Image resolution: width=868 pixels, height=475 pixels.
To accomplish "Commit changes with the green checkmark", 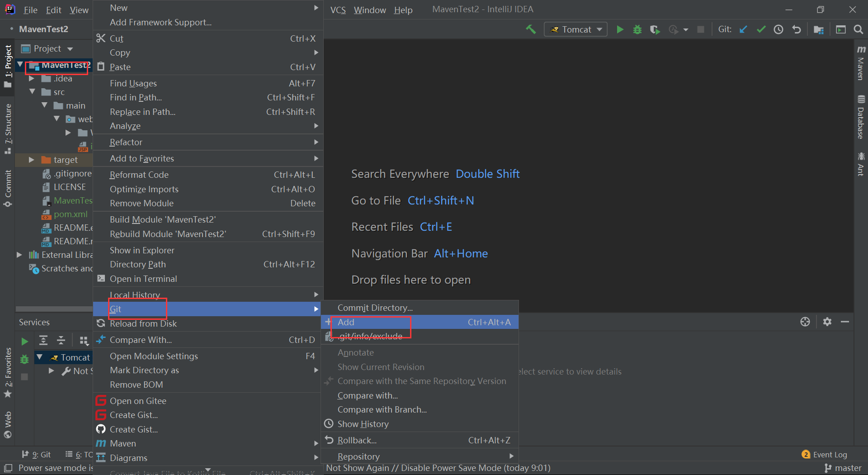I will (x=761, y=29).
